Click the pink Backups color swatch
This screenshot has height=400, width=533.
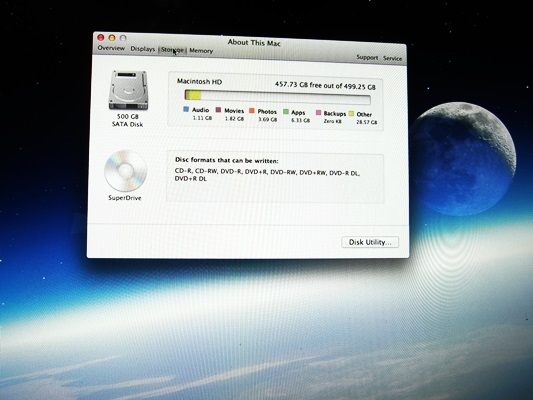319,112
